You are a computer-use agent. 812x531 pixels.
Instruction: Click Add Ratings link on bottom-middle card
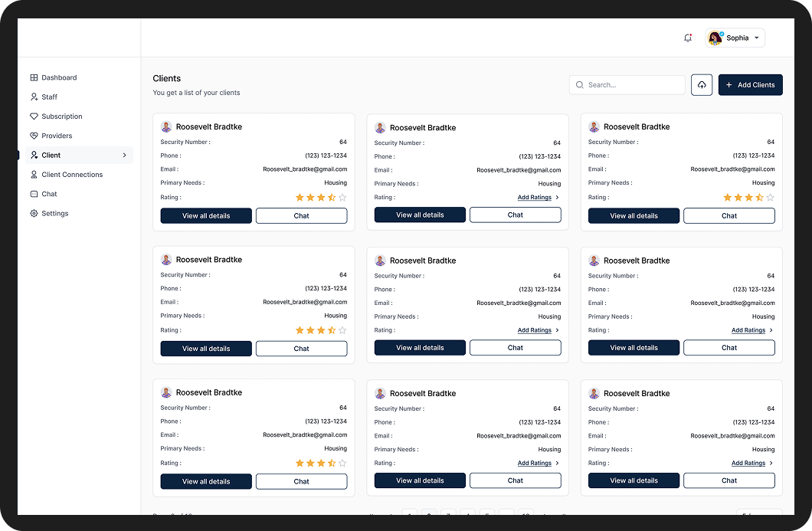point(535,463)
